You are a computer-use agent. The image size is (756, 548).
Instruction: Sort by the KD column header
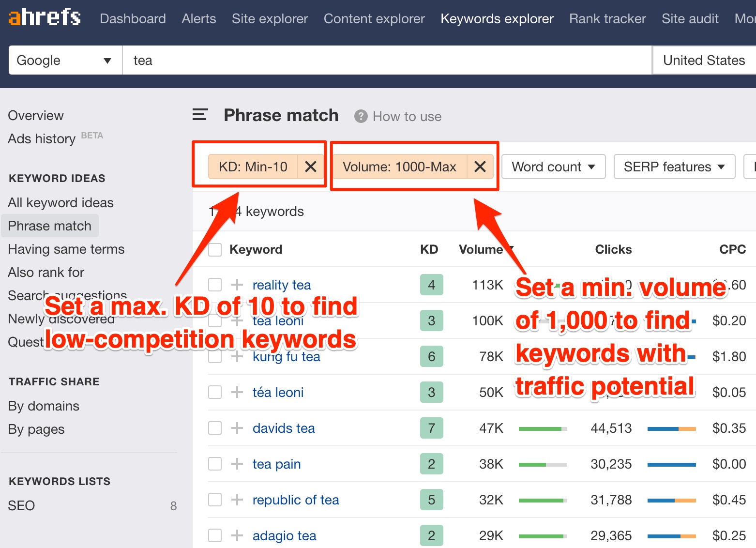click(429, 249)
